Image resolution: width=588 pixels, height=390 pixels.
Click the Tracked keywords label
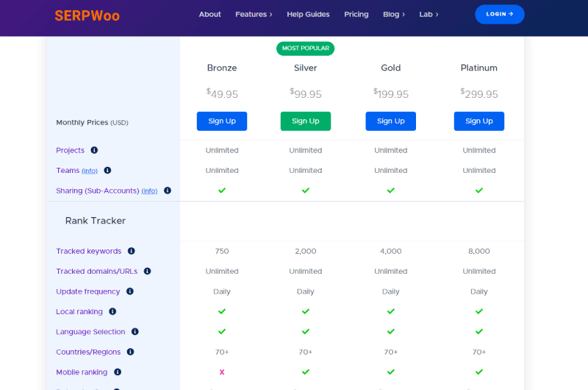coord(88,251)
